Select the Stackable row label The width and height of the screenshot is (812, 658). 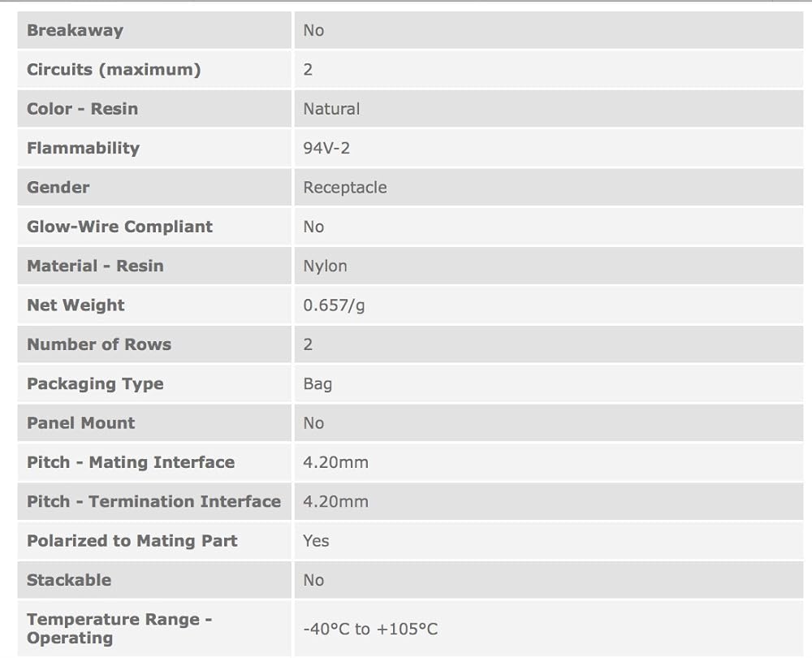tap(69, 580)
